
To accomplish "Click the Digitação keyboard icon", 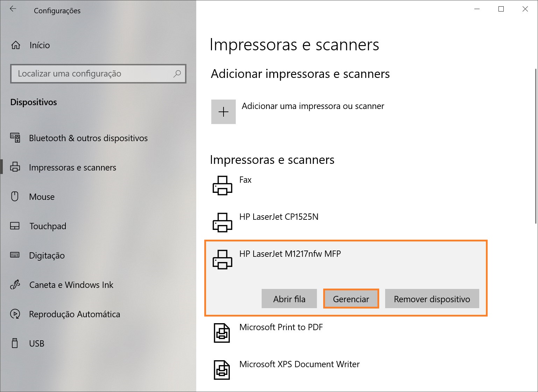I will tap(15, 255).
